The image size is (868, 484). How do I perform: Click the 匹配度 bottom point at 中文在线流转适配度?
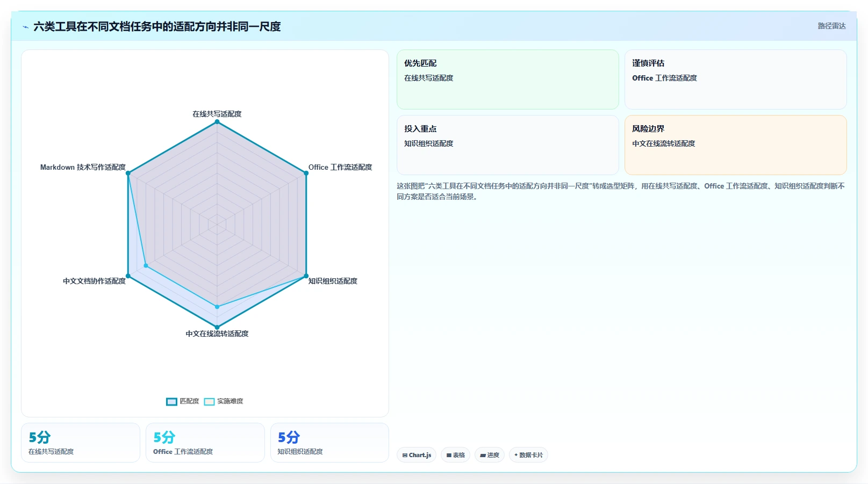[217, 327]
